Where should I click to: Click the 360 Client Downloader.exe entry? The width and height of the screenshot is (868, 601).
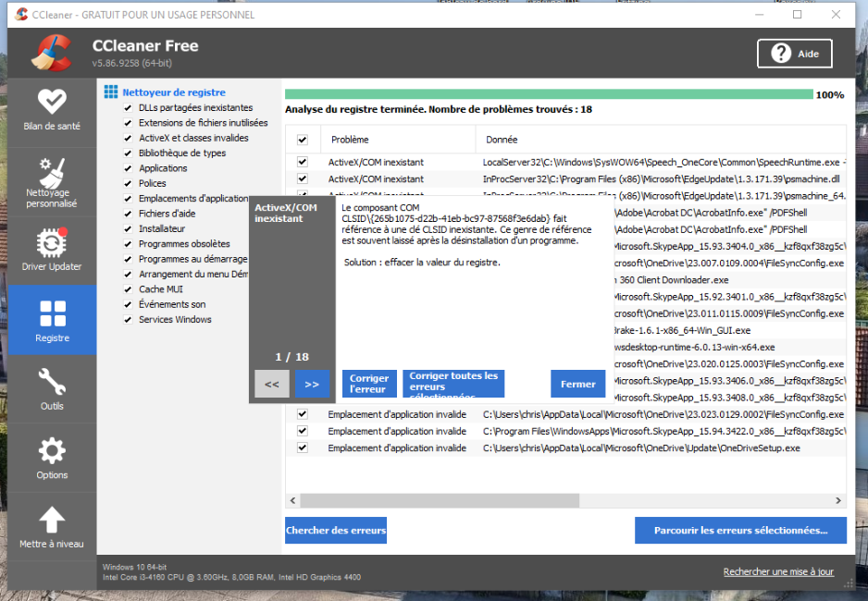[671, 280]
